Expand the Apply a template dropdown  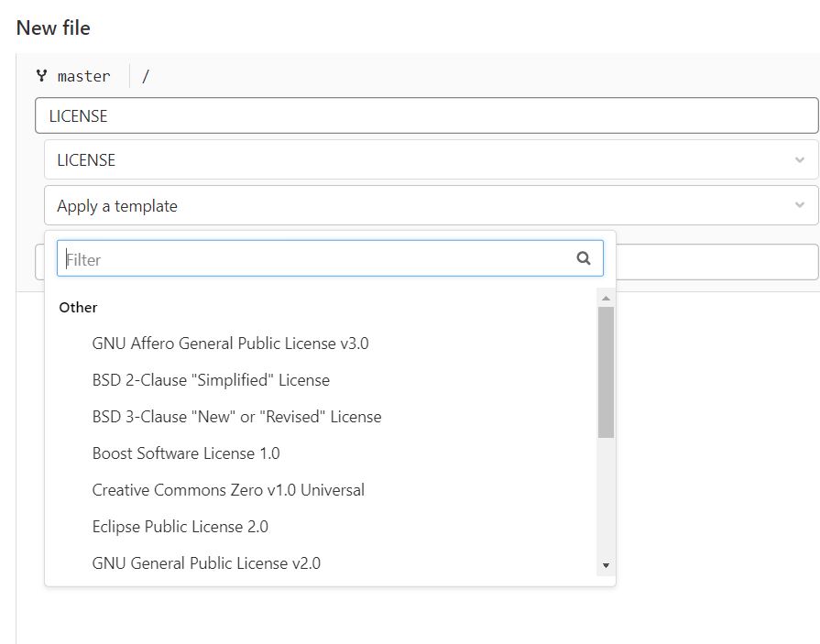(x=432, y=206)
